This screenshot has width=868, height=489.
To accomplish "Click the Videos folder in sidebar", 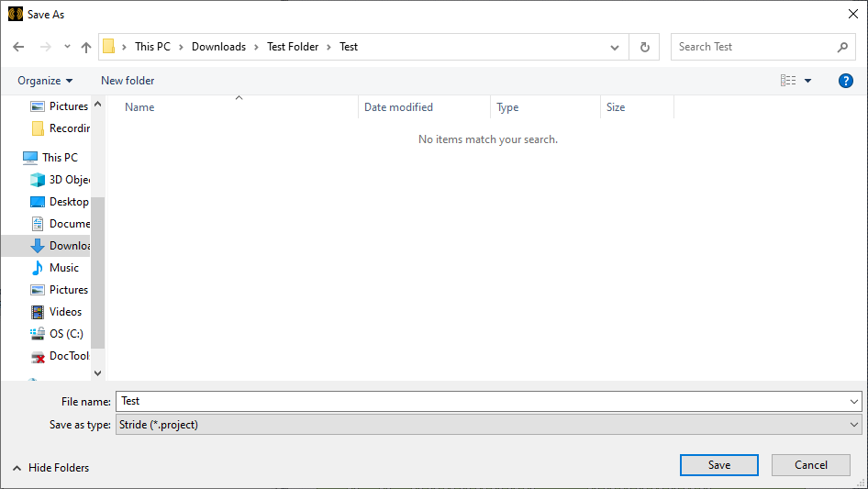I will pos(65,312).
